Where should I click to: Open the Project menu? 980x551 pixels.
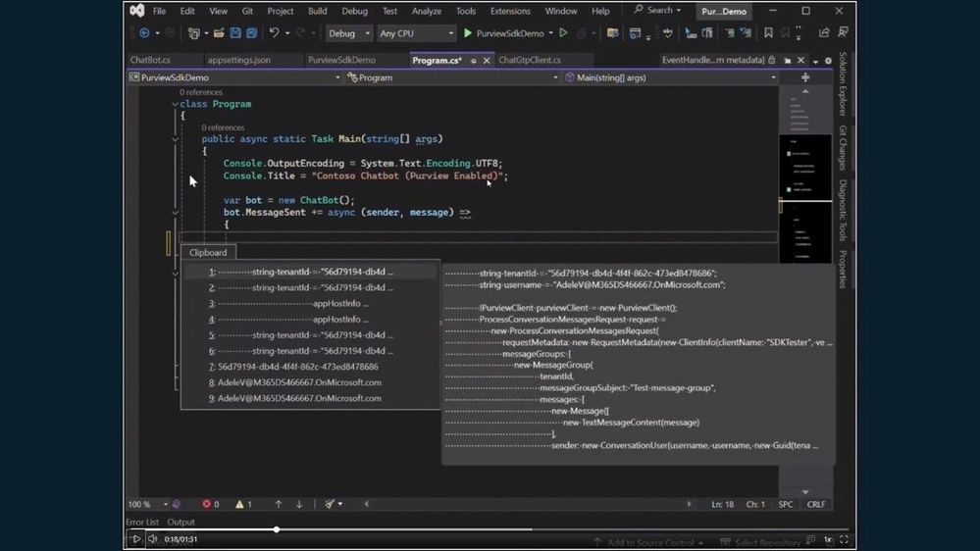click(x=280, y=11)
